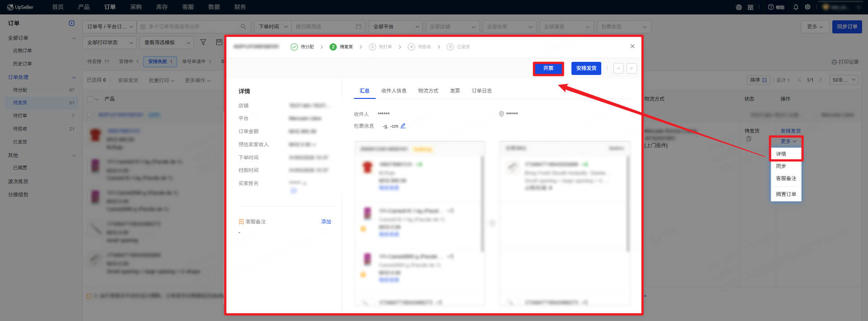
Task: Go to next page in list pagination
Action: [820, 80]
